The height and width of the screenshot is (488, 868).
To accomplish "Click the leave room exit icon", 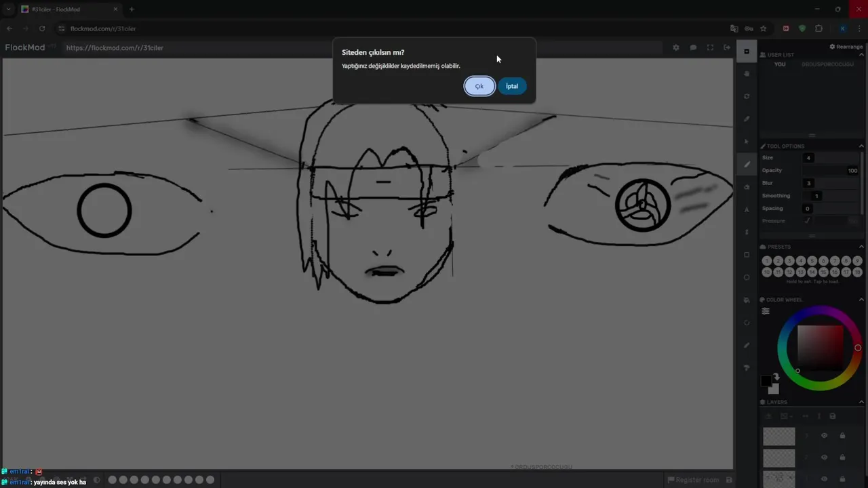I will click(727, 47).
